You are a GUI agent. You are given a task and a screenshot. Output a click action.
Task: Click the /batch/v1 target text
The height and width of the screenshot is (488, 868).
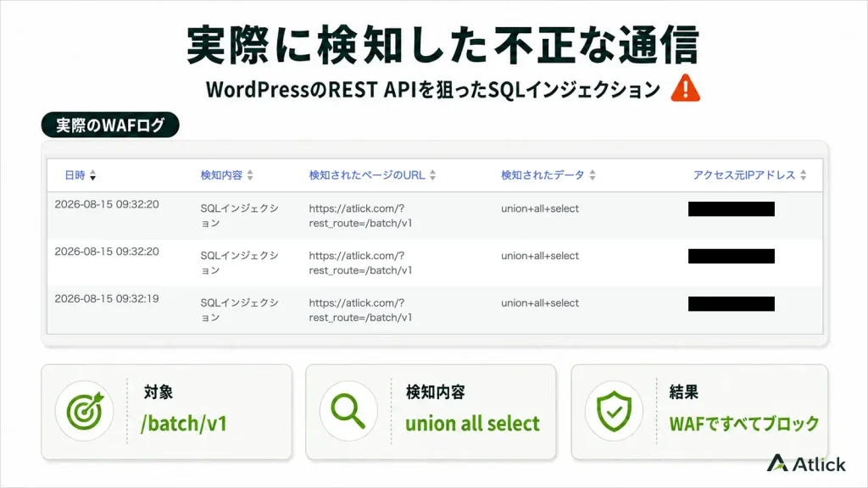tap(184, 424)
